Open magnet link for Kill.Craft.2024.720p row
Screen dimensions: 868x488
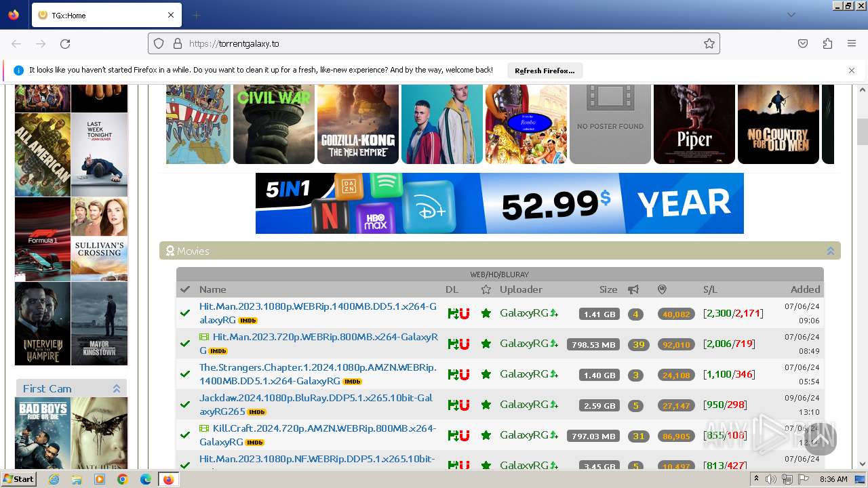[x=465, y=435]
